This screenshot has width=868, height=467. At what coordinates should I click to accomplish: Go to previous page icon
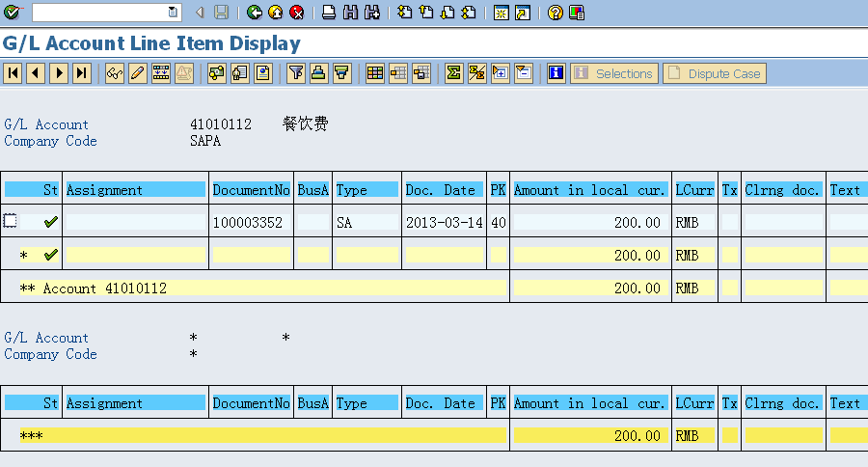[x=426, y=13]
